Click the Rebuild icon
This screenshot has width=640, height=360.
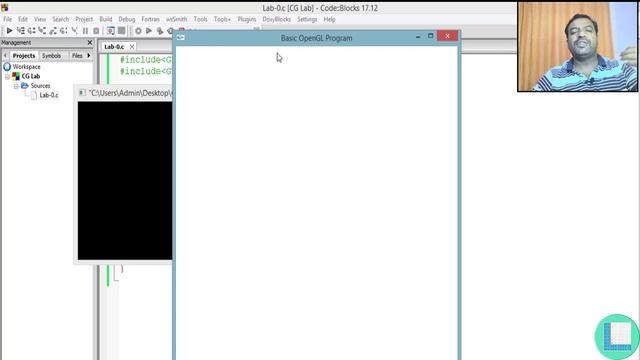coord(170,31)
